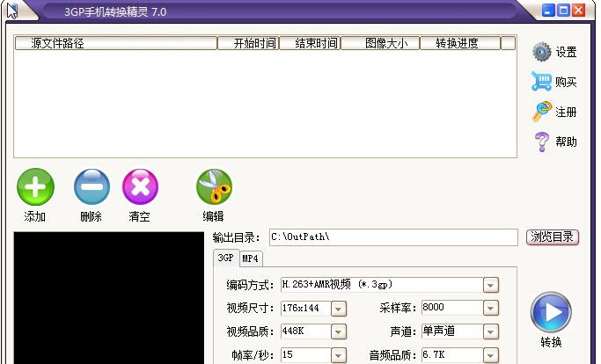Image resolution: width=601 pixels, height=364 pixels.
Task: Click the conversion progress (转换进度) column header
Action: tap(460, 43)
